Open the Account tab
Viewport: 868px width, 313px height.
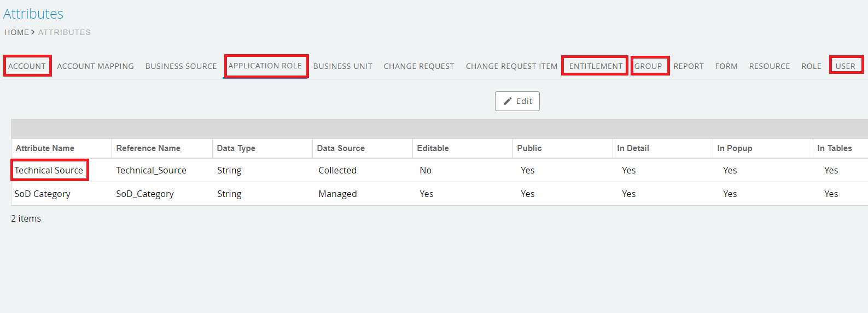pos(27,66)
